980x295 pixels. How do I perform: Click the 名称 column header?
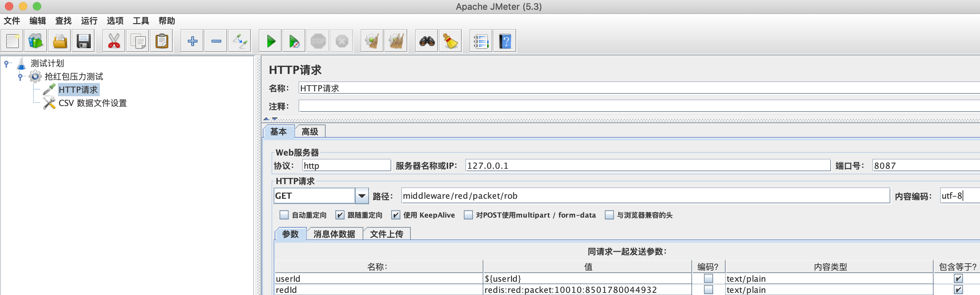(x=379, y=267)
